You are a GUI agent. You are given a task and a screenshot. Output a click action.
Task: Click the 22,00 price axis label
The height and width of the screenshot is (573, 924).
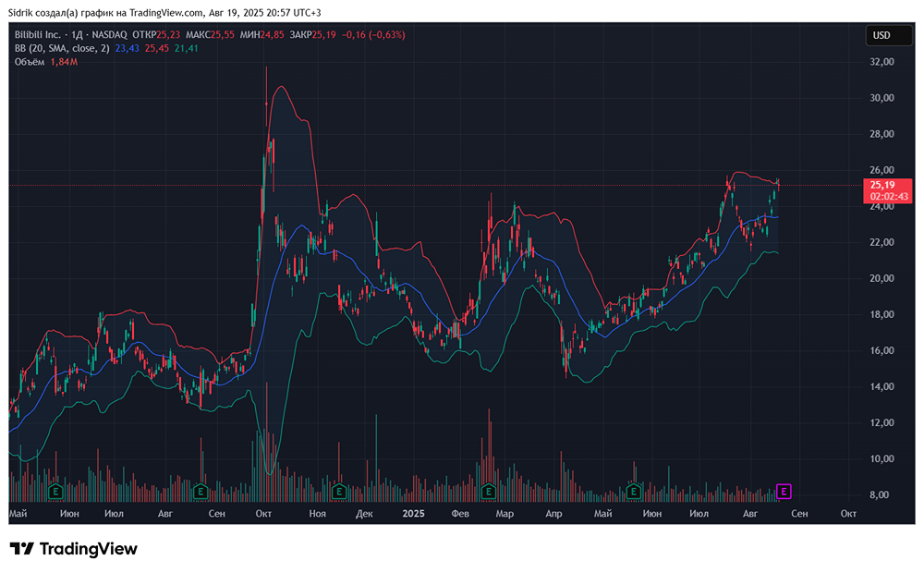(x=881, y=242)
